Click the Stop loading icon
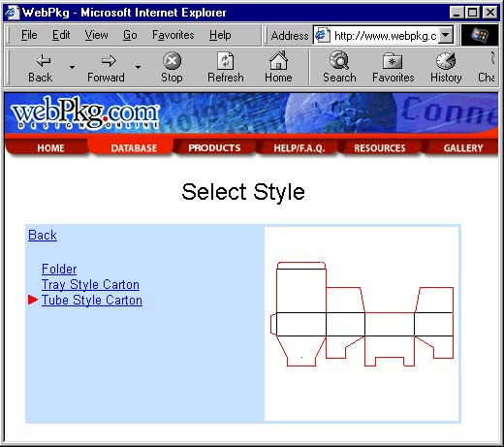This screenshot has height=447, width=504. (172, 60)
